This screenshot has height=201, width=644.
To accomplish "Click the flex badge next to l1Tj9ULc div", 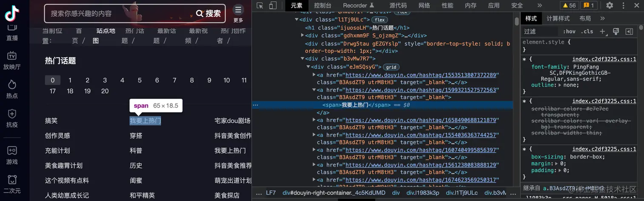I will [x=379, y=20].
